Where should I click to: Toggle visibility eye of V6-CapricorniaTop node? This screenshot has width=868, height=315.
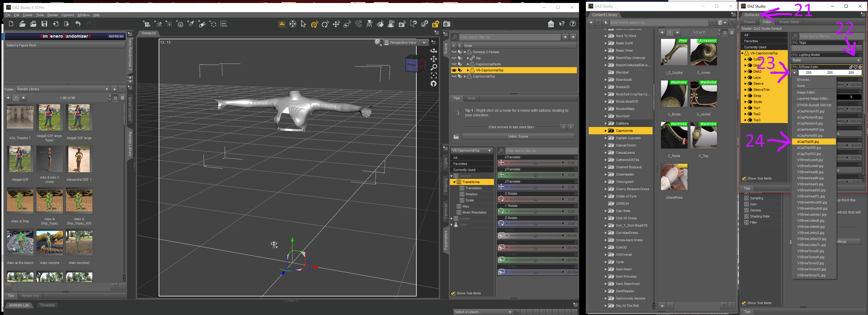coord(454,70)
